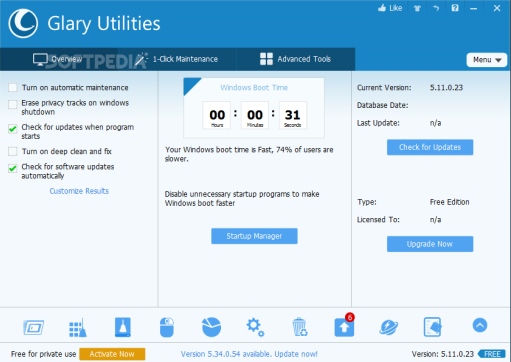This screenshot has width=511, height=362.
Task: Switch to the Advanced Tools tab
Action: pyautogui.click(x=295, y=59)
